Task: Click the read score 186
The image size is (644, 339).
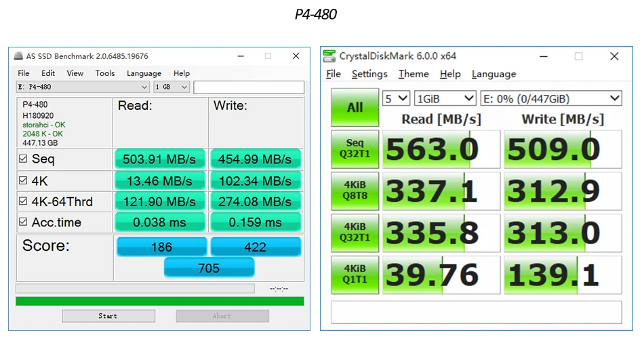Action: point(161,247)
